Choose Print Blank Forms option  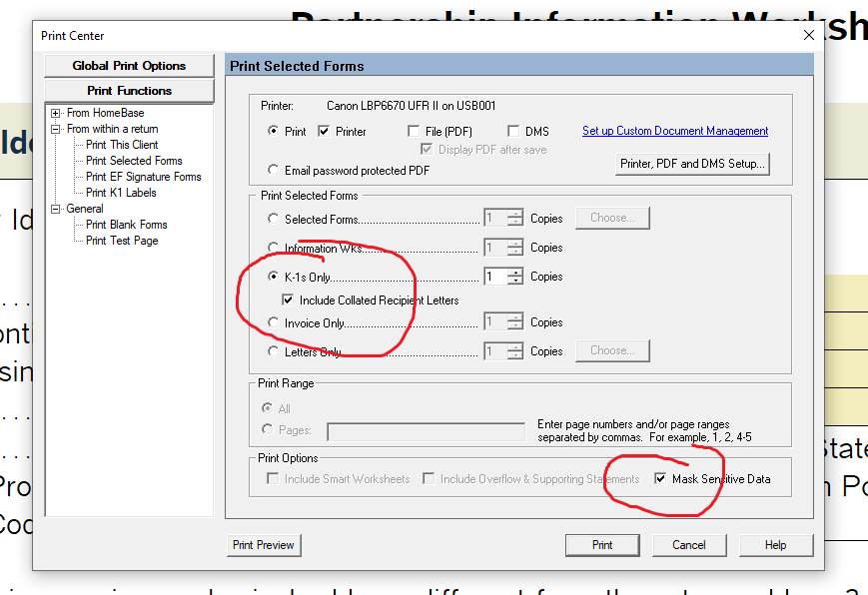pyautogui.click(x=126, y=225)
